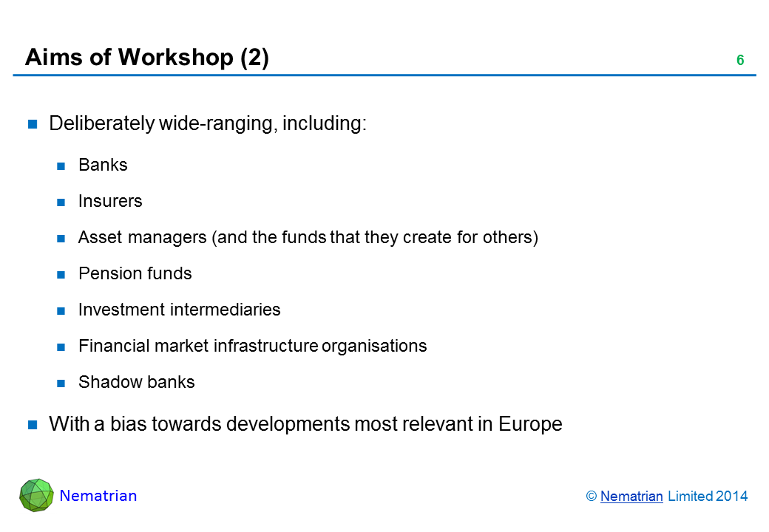The width and height of the screenshot is (769, 532).
Task: Click the bullet marker beside Pension funds
Action: click(62, 274)
